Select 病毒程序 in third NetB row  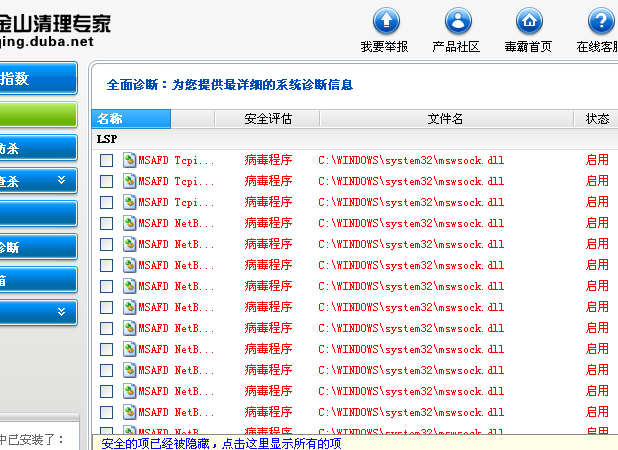click(268, 265)
